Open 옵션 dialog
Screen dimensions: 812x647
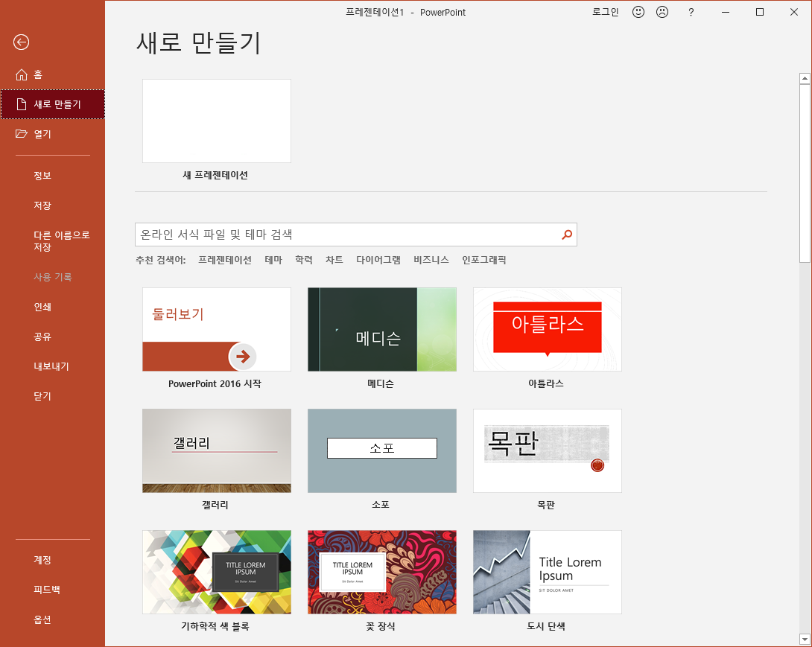pyautogui.click(x=42, y=619)
